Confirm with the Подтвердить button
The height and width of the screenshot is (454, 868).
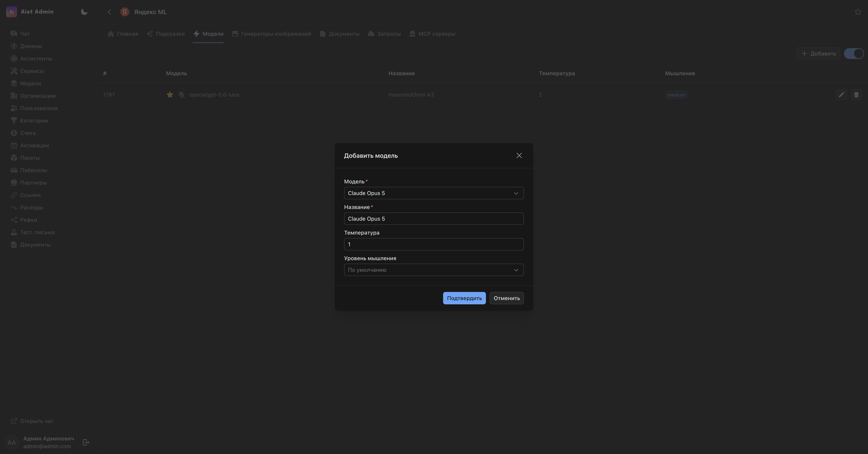(x=464, y=298)
